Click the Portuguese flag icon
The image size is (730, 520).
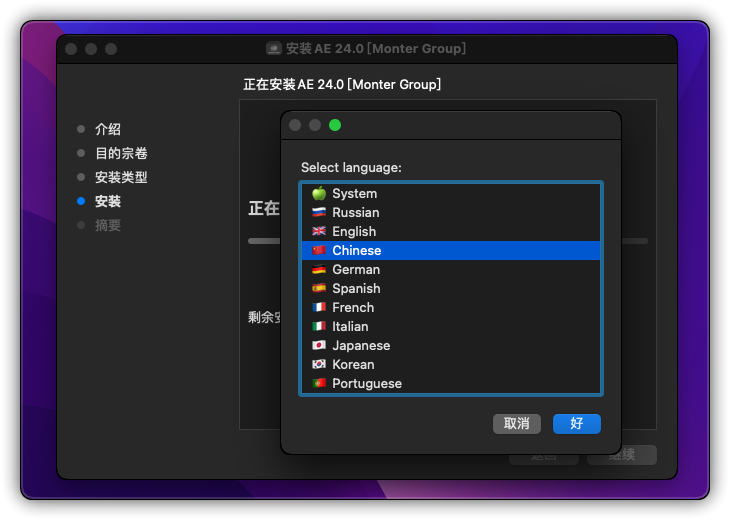(x=319, y=383)
